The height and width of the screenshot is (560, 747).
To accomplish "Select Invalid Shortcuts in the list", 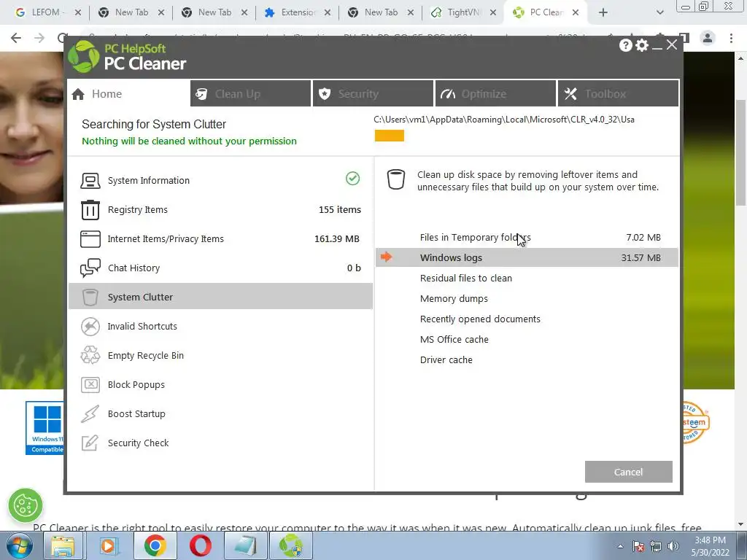I will 220,326.
